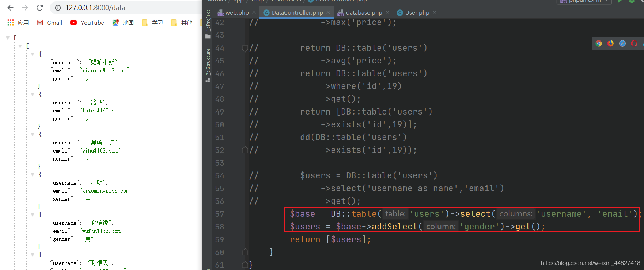
Task: Click the ->where('id',19) commented line
Action: 361,86
